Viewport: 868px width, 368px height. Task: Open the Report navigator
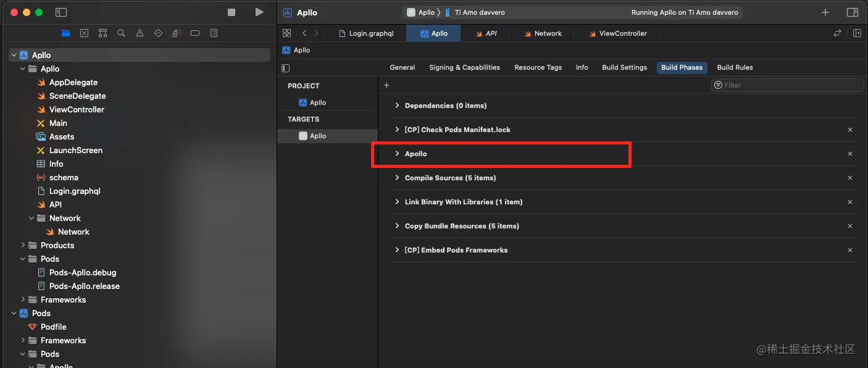pyautogui.click(x=214, y=33)
